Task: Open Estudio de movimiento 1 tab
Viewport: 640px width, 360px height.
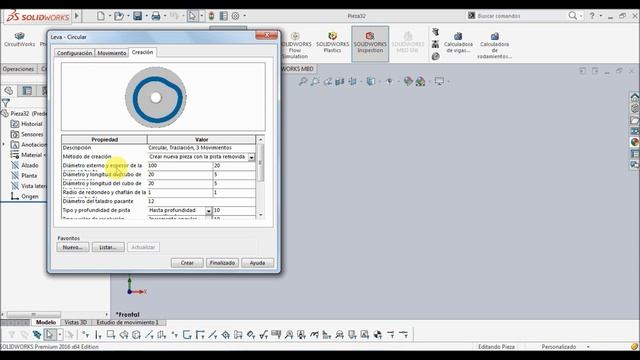Action: pyautogui.click(x=127, y=322)
